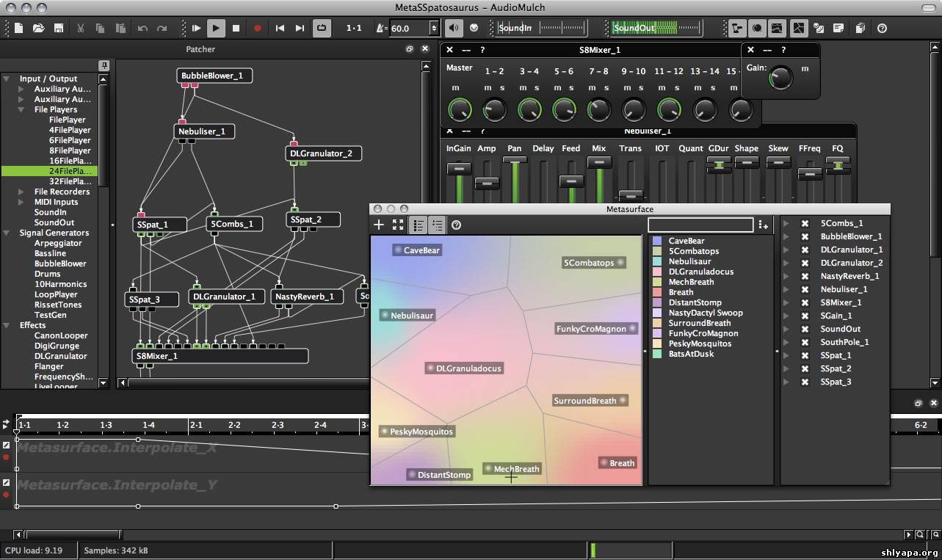Toggle the X checkbox next to NastyReverb_1
This screenshot has height=560, width=942.
tap(805, 277)
